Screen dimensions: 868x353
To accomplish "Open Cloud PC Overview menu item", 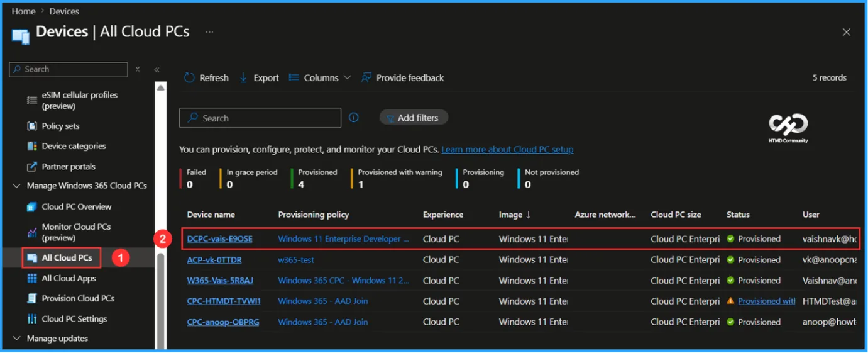I will pos(77,206).
